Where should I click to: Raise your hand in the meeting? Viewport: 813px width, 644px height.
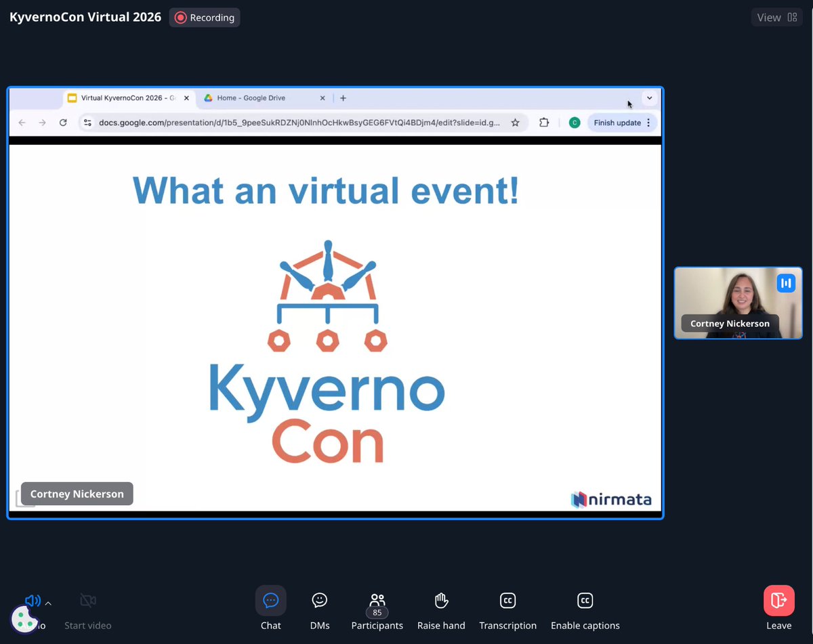pos(441,609)
